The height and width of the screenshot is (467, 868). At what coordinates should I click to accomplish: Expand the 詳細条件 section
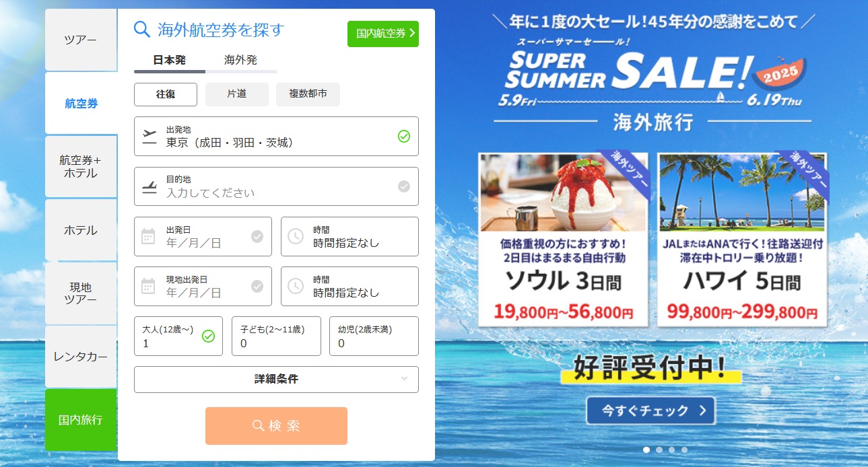276,379
